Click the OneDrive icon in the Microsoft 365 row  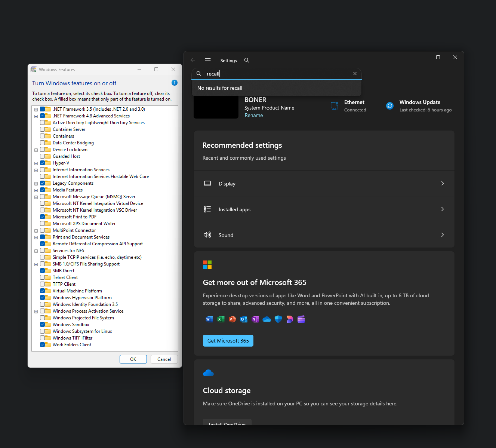pos(267,319)
